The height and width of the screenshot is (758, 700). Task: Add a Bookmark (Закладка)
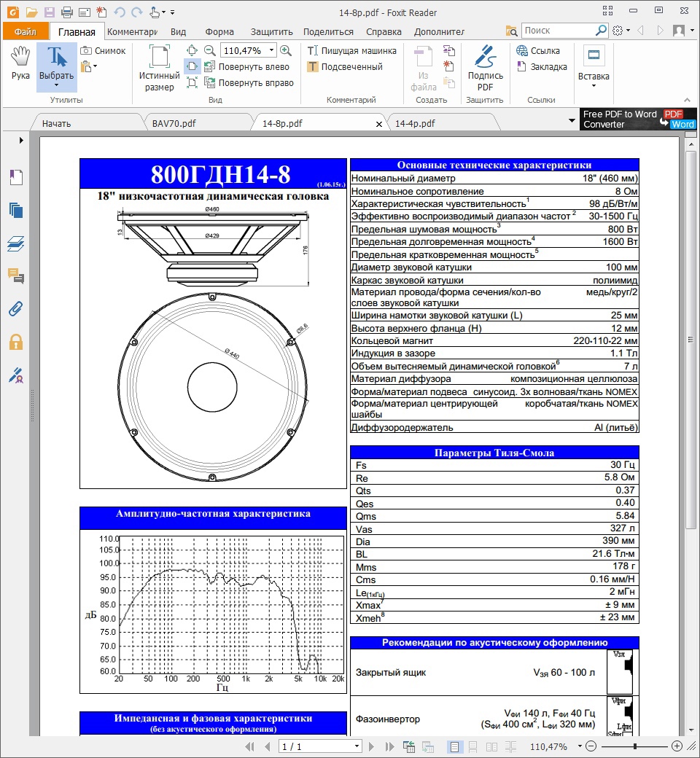[542, 67]
